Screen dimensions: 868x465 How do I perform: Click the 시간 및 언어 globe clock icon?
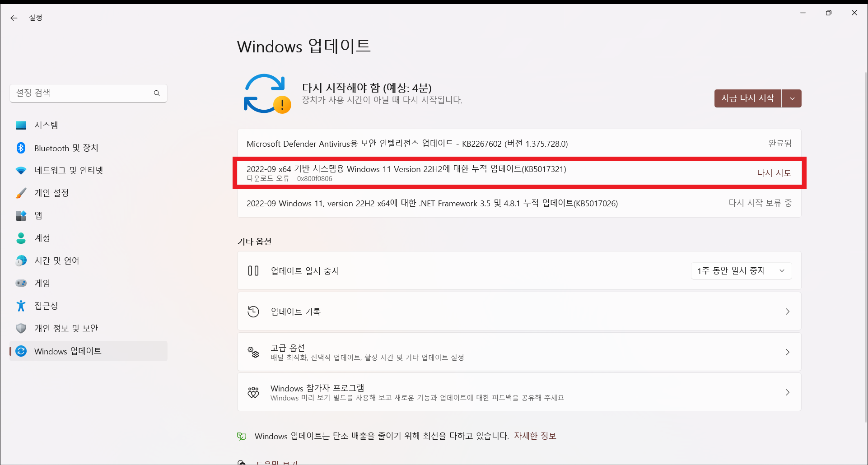point(21,261)
